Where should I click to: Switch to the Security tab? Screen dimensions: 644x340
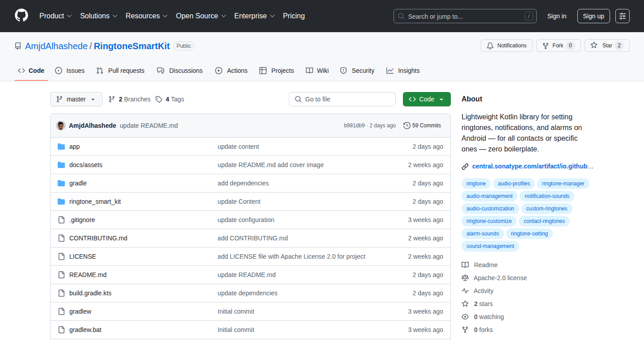[x=357, y=71]
